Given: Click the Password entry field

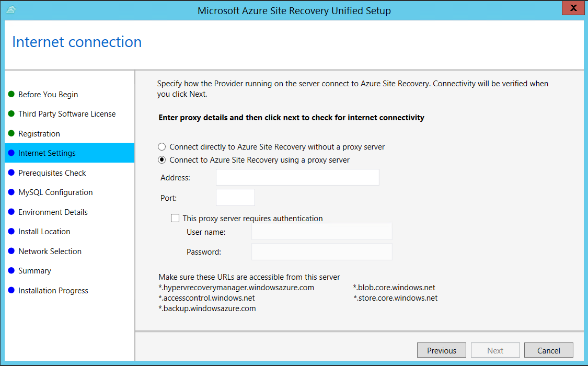Looking at the screenshot, I should (321, 251).
